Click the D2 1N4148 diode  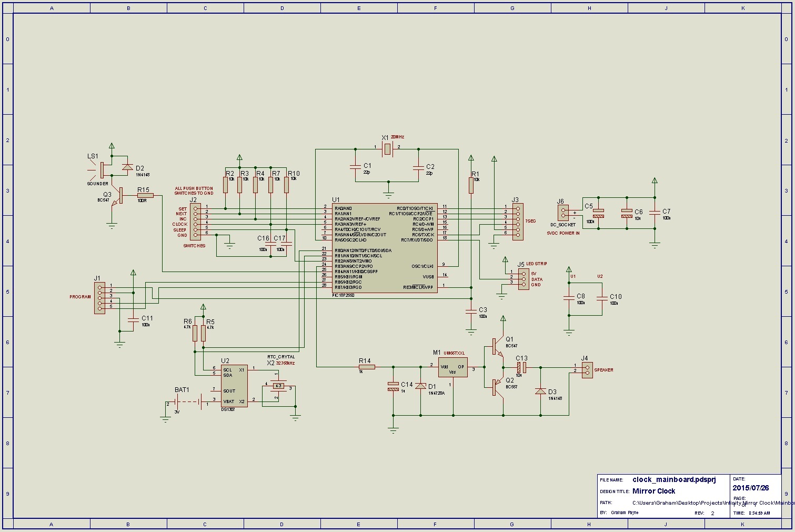coord(127,168)
